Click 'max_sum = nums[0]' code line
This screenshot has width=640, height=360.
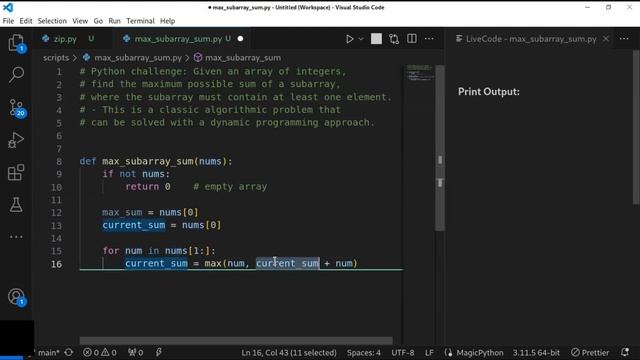(x=150, y=212)
